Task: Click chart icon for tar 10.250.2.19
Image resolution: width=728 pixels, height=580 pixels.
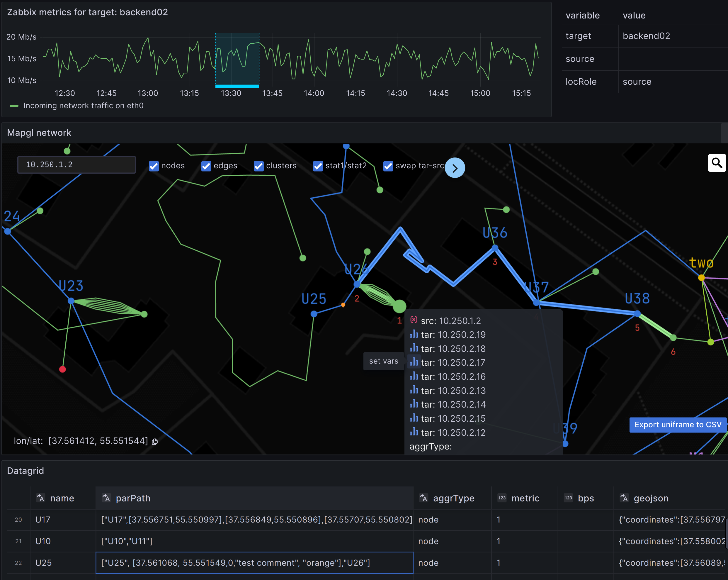Action: [x=414, y=334]
